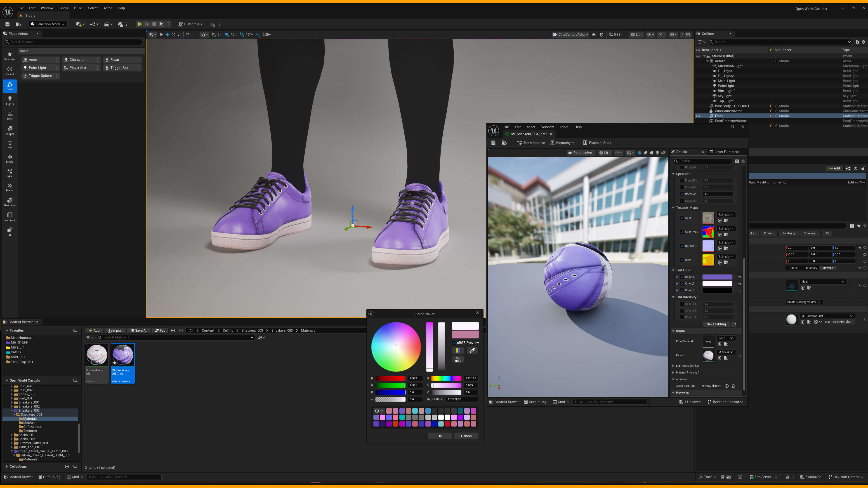
Task: Click Browse to Parent material icon
Action: pos(726,358)
